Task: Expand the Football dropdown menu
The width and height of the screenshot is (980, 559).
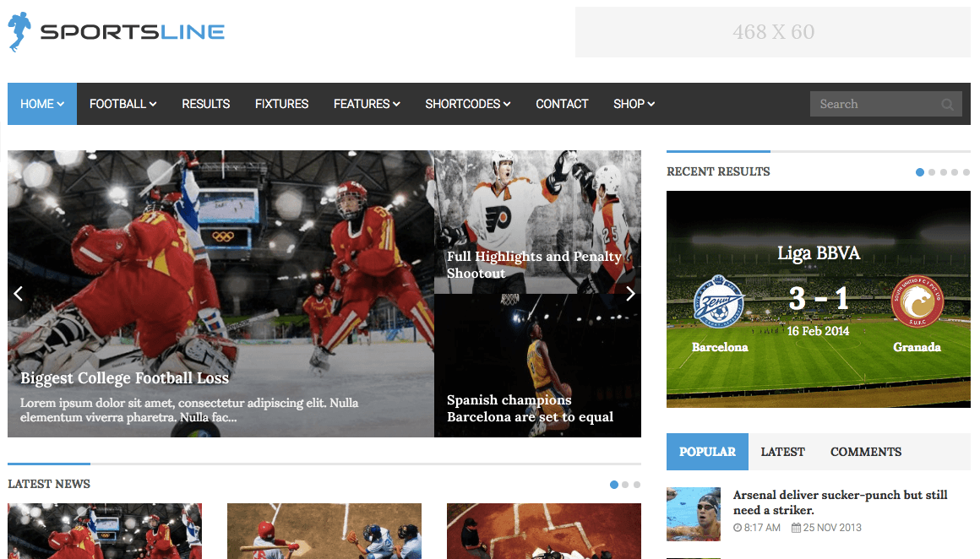Action: pyautogui.click(x=122, y=104)
